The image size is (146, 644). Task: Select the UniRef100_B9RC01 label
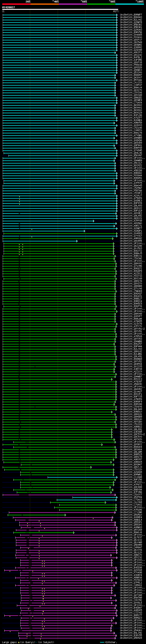[x=131, y=256]
